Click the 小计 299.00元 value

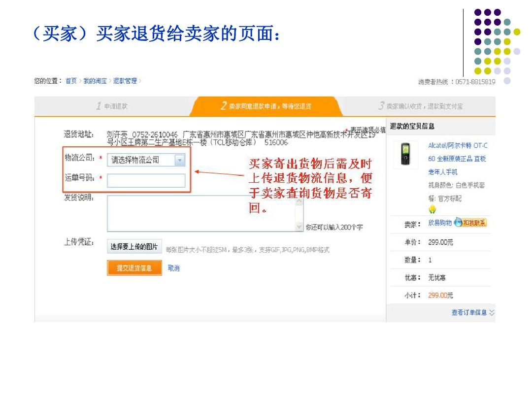click(440, 296)
